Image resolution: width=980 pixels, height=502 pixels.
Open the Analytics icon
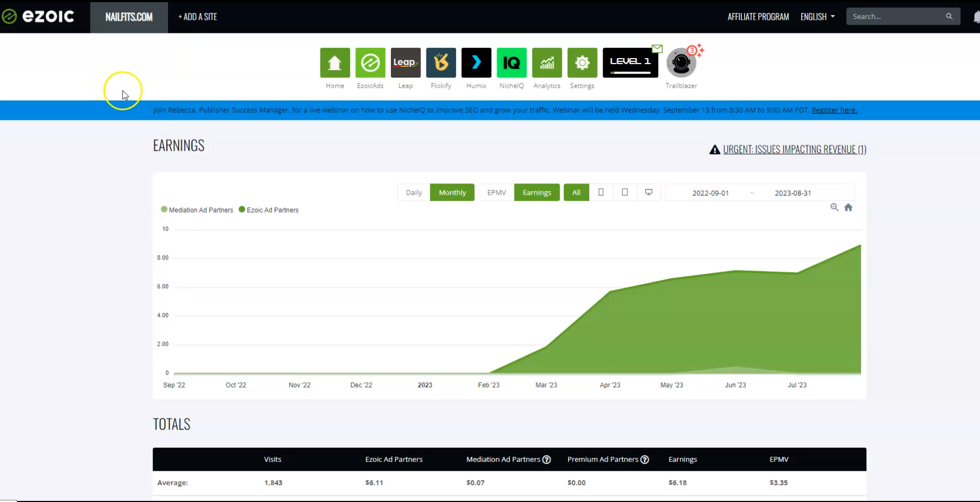547,62
